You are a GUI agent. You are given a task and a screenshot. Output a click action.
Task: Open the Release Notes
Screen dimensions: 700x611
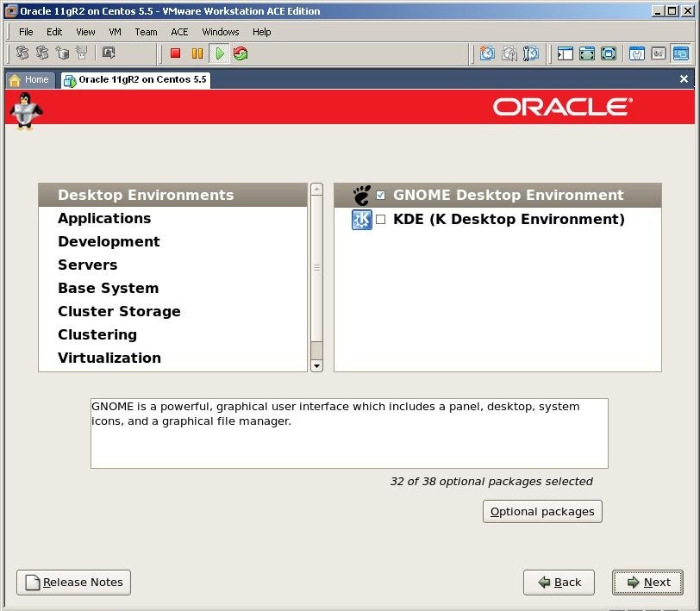(x=73, y=583)
